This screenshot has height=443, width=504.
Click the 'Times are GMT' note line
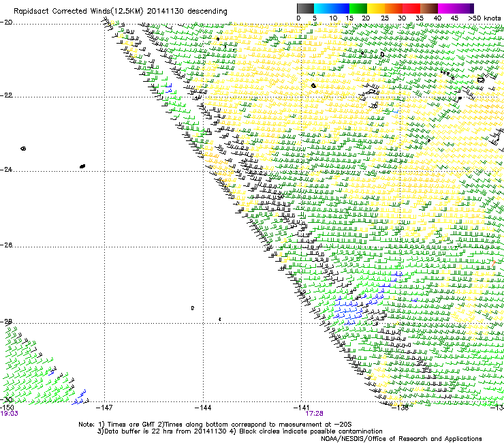tap(215, 425)
